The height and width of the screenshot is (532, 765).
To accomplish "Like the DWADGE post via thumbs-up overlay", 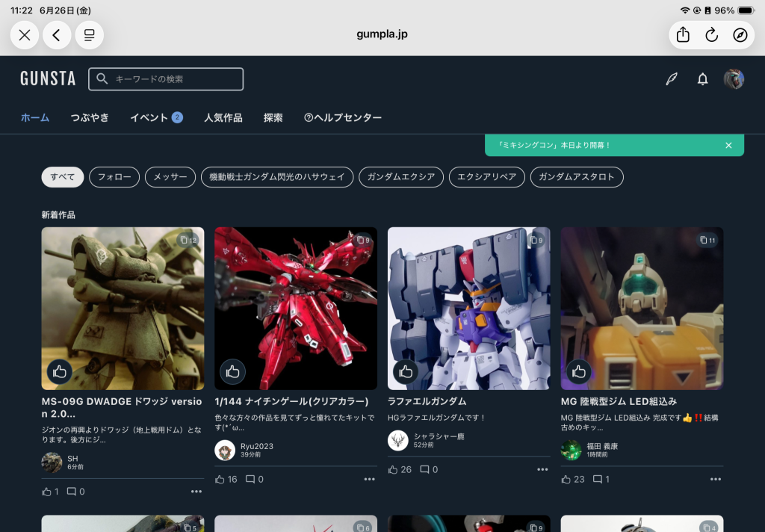I will [x=60, y=372].
